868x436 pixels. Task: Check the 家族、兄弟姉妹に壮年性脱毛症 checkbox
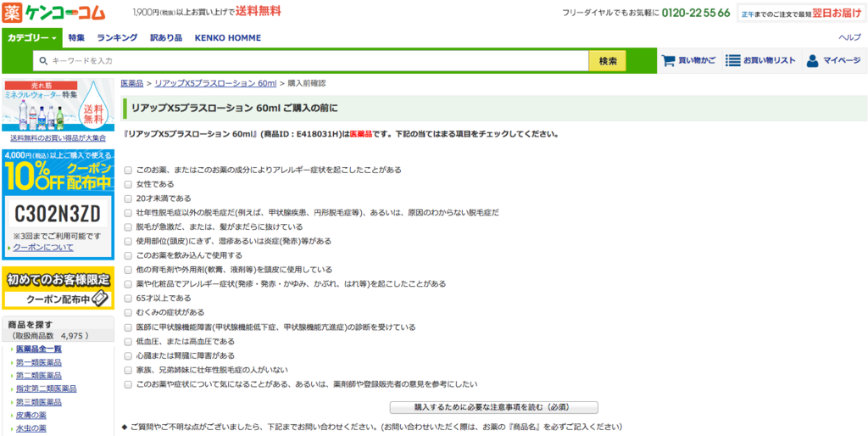(x=128, y=370)
